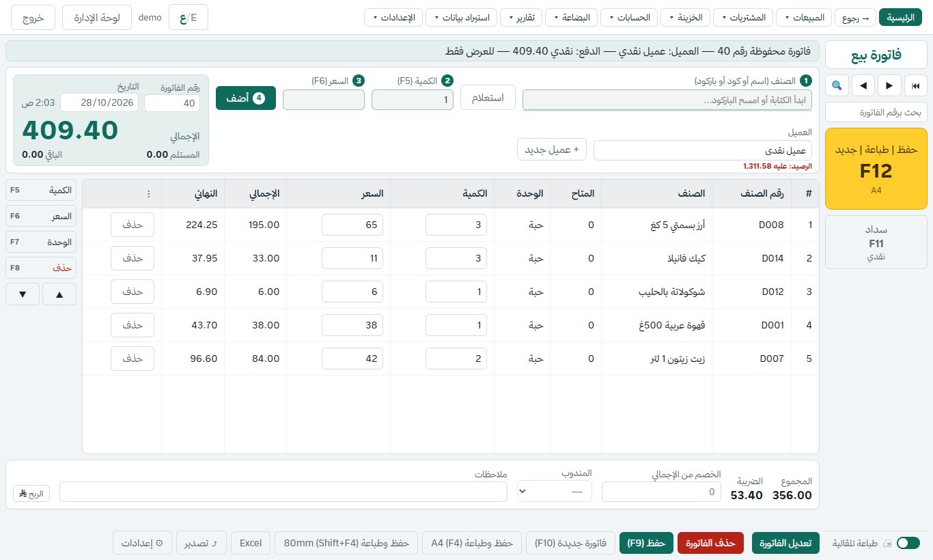
Task: Click the فاتورة جديدة (F10) button
Action: click(570, 543)
